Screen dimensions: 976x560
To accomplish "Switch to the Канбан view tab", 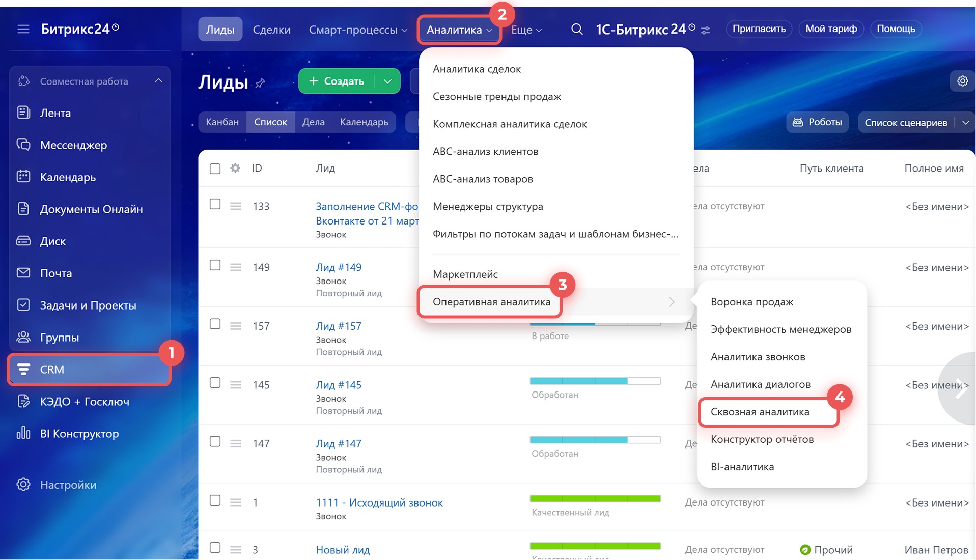I will 222,122.
